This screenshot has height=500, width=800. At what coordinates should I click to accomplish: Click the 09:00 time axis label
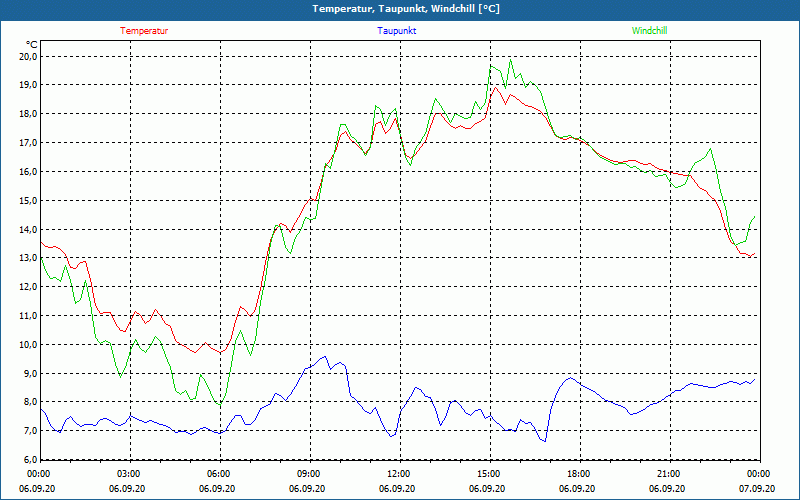(x=310, y=474)
